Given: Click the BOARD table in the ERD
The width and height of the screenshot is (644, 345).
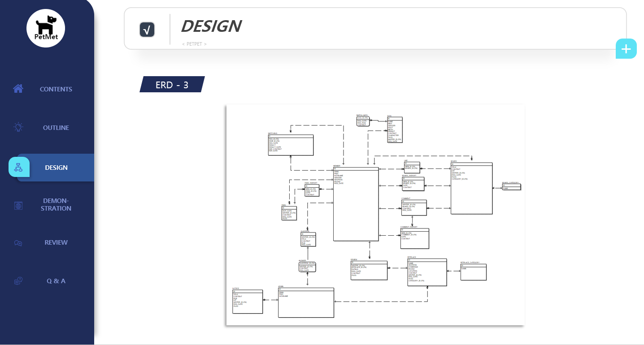Looking at the screenshot, I should click(472, 188).
